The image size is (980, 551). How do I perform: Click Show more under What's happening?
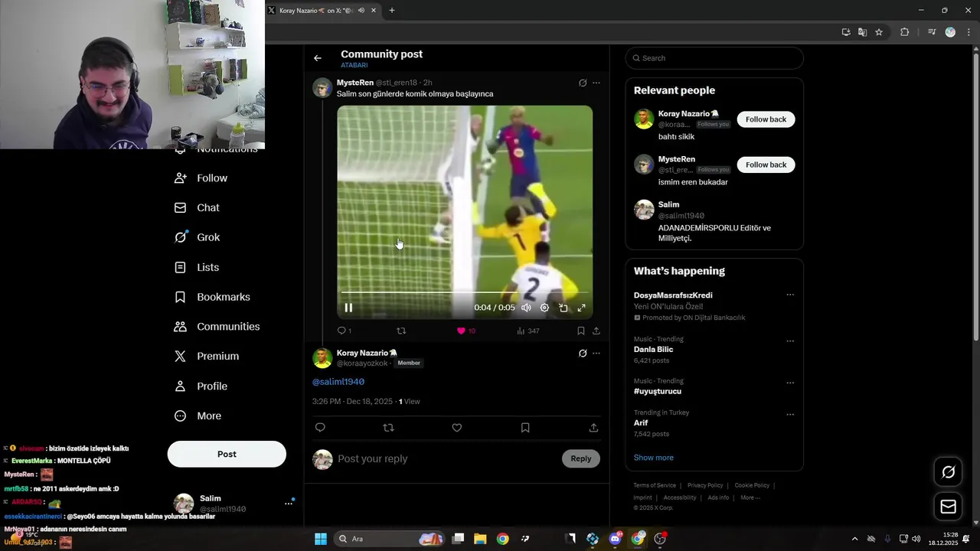click(653, 458)
